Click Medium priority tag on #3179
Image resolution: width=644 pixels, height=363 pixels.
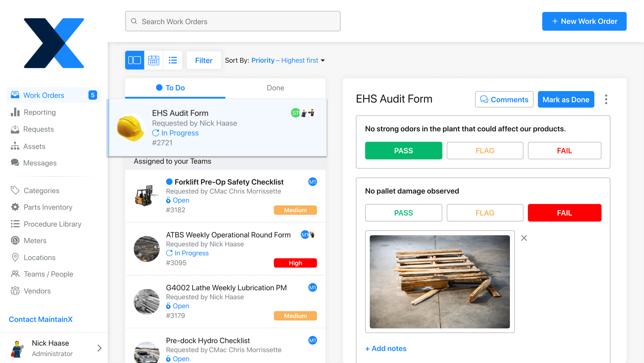click(x=295, y=316)
